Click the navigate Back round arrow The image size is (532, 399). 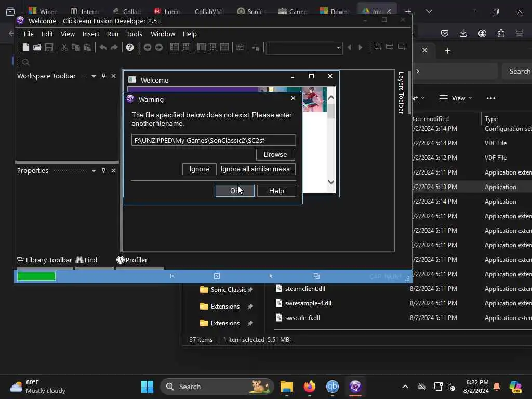coord(147,47)
